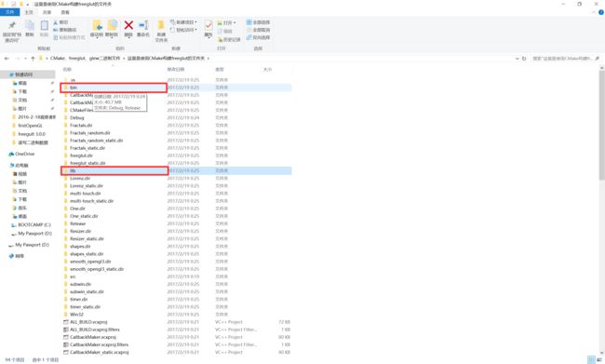Image resolution: width=605 pixels, height=364 pixels.
Task: Click the History button in the ribbon
Action: tap(229, 39)
